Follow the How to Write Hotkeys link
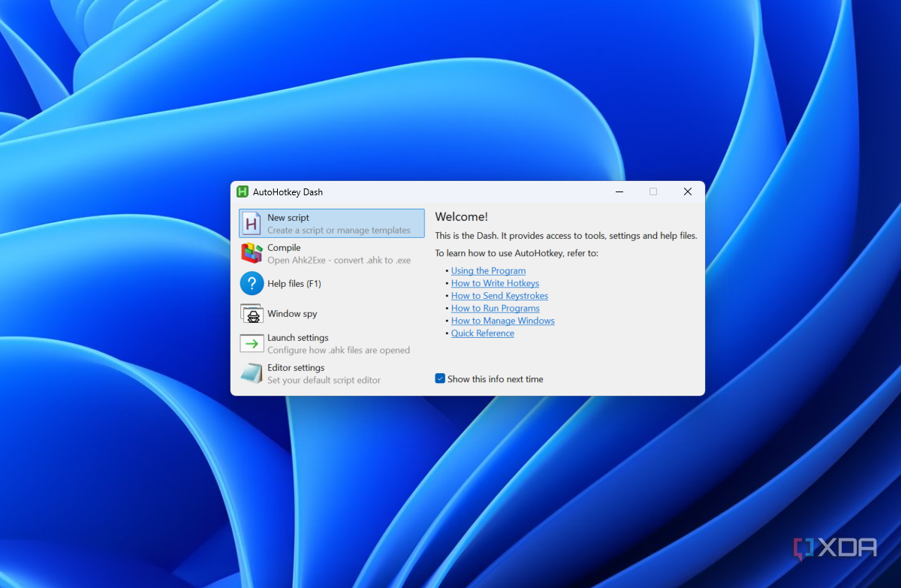The image size is (901, 588). tap(495, 283)
